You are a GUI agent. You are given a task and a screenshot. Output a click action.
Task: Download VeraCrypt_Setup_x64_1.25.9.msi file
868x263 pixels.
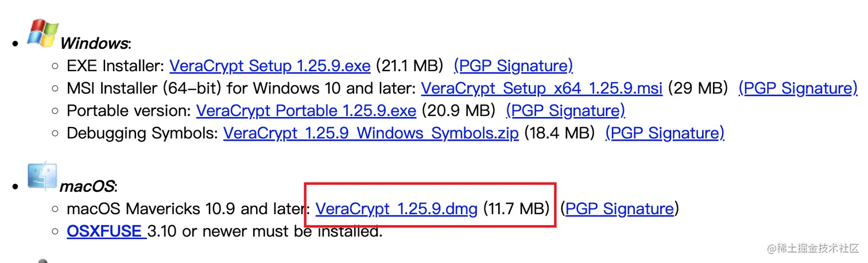point(542,88)
